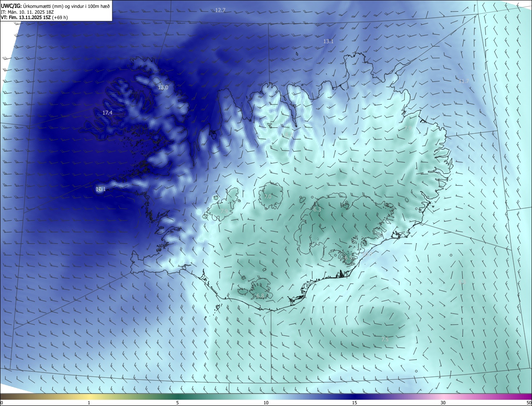Click the colorbar tick label 50

[529, 403]
